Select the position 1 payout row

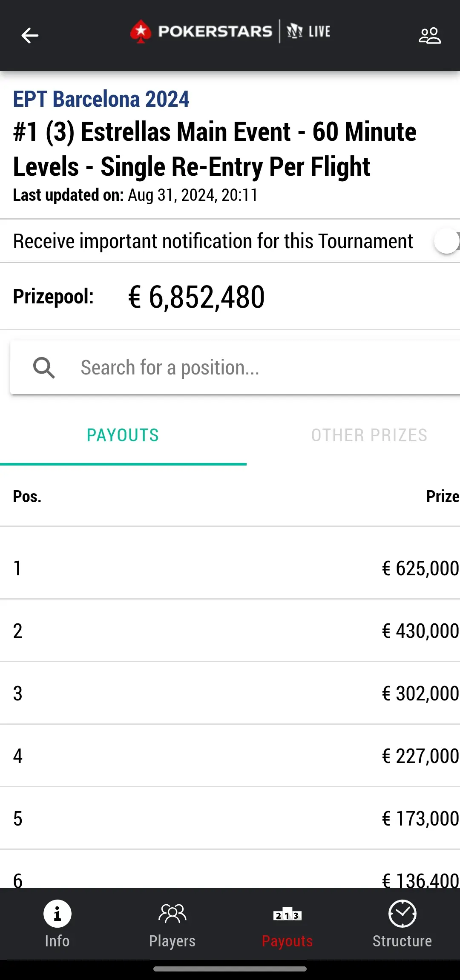[x=230, y=568]
